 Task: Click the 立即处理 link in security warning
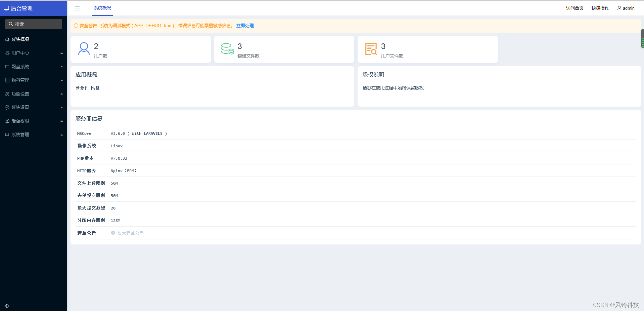(245, 26)
